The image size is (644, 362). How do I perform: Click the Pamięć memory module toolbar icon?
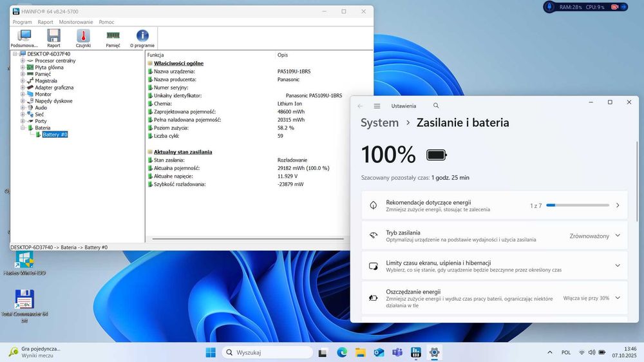pos(113,38)
